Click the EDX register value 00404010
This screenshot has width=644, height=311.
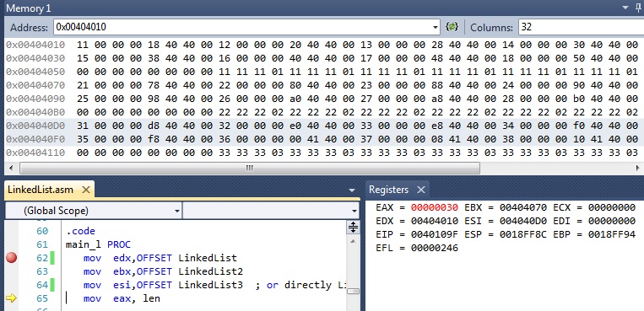pos(435,221)
